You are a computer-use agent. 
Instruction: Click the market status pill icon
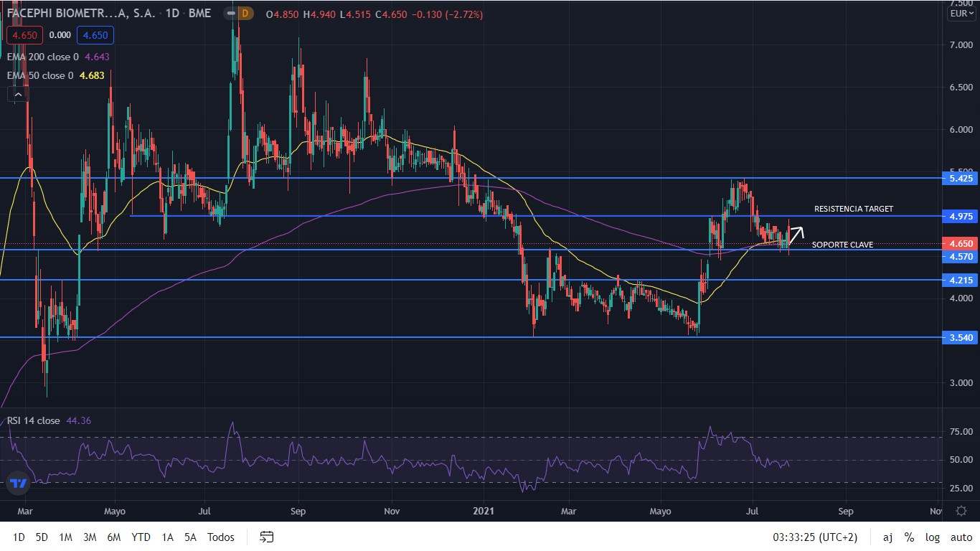pos(229,14)
